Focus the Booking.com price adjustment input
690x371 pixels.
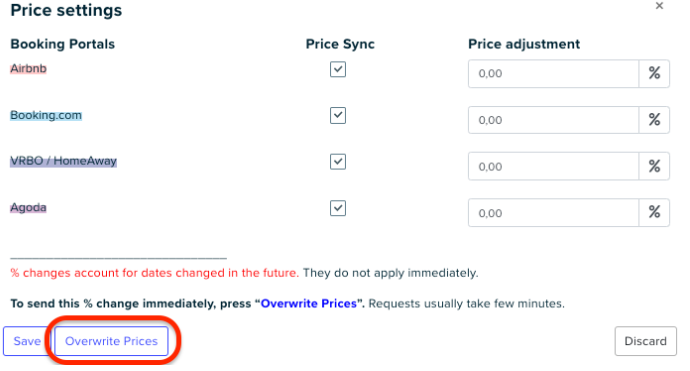click(x=553, y=120)
